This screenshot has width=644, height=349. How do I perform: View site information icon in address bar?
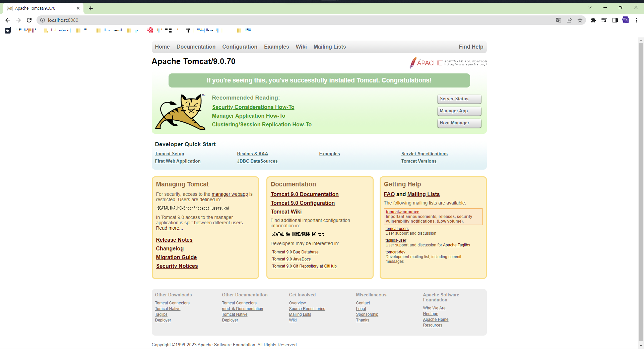click(43, 20)
